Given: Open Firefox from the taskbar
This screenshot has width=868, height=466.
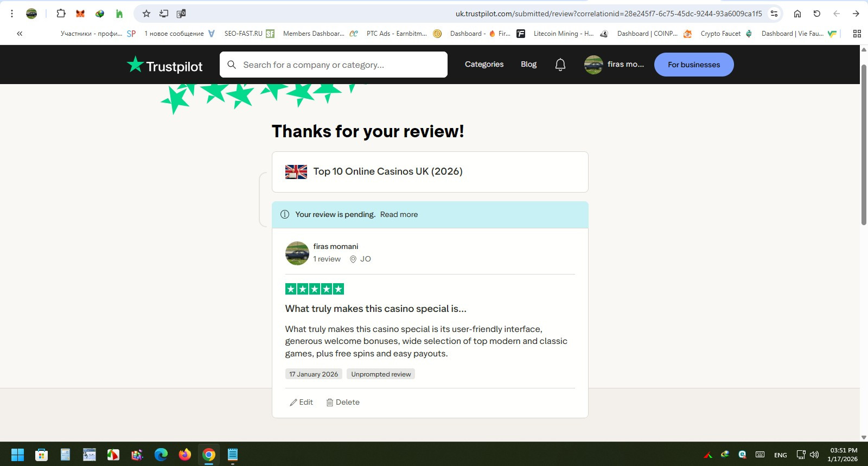Looking at the screenshot, I should pos(185,455).
